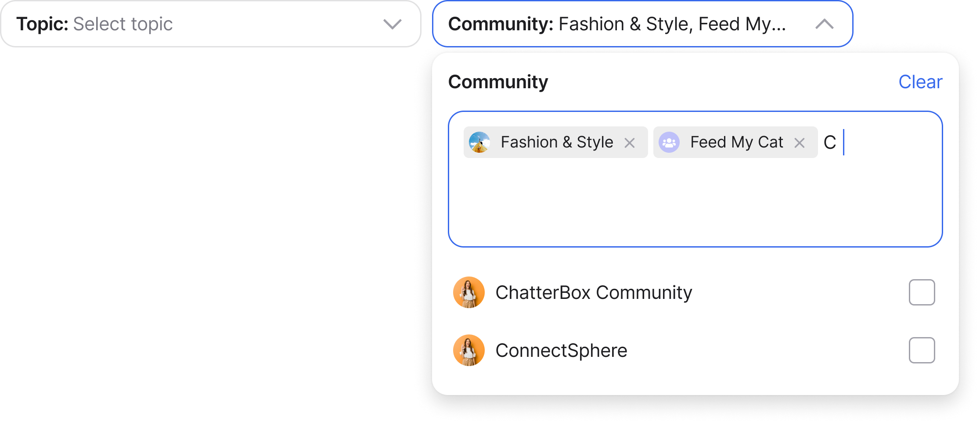Select the ChatterBox Community option
The width and height of the screenshot is (980, 424).
694,292
